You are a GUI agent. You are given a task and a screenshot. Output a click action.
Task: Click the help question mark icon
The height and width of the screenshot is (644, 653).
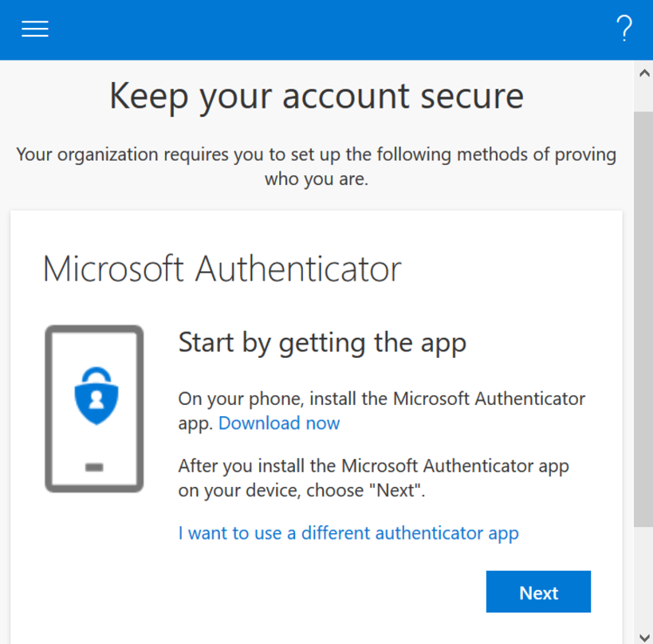pyautogui.click(x=624, y=29)
